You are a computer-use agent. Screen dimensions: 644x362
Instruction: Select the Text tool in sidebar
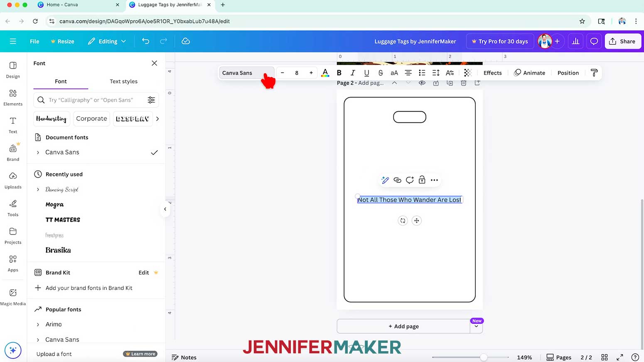pos(13,125)
